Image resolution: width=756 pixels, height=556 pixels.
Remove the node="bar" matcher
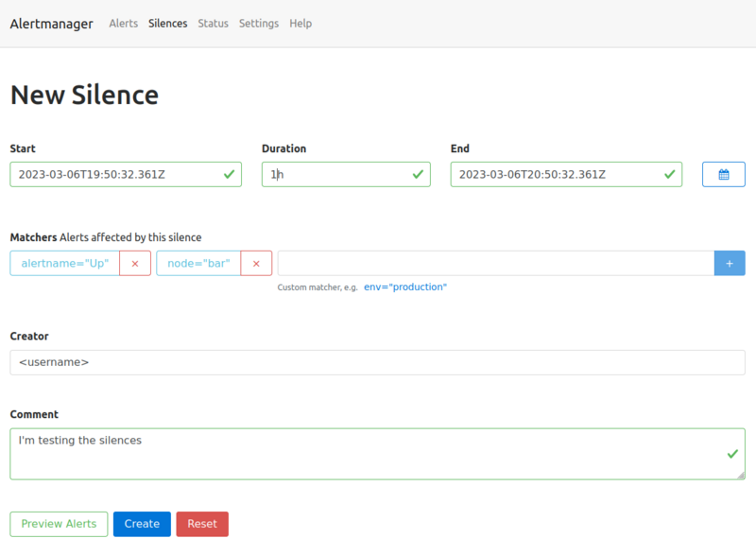pyautogui.click(x=256, y=264)
